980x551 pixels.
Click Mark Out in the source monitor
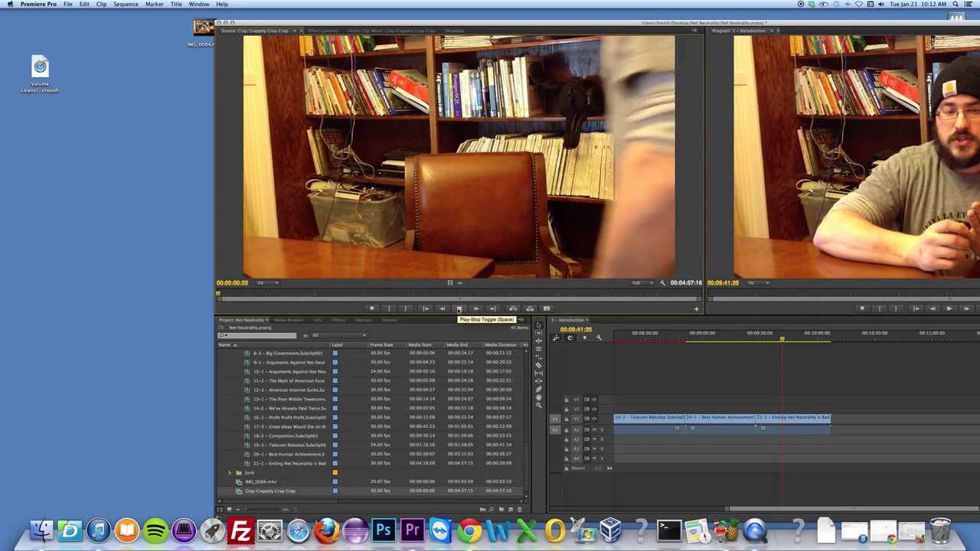tap(406, 308)
